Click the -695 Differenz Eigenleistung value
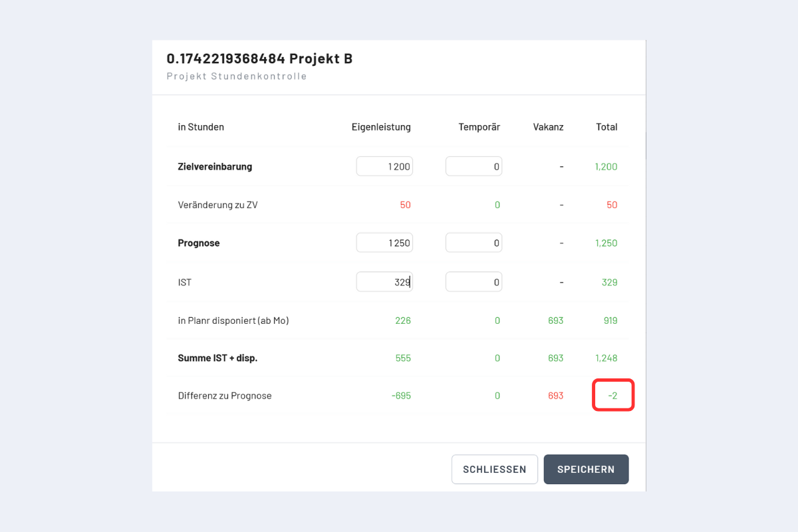The width and height of the screenshot is (798, 532). pyautogui.click(x=401, y=396)
